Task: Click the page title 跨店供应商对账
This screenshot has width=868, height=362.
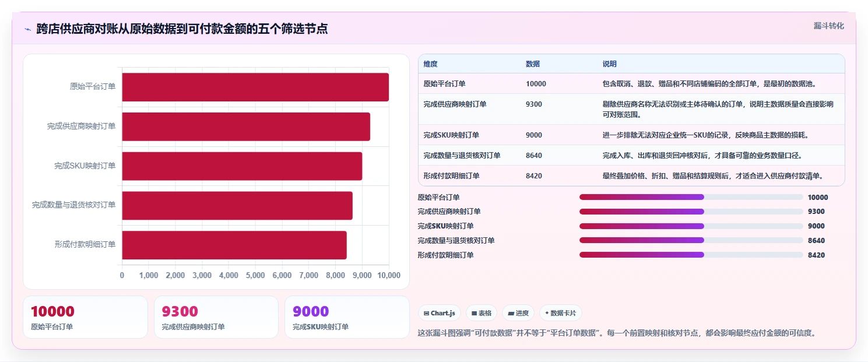Action: coord(182,29)
